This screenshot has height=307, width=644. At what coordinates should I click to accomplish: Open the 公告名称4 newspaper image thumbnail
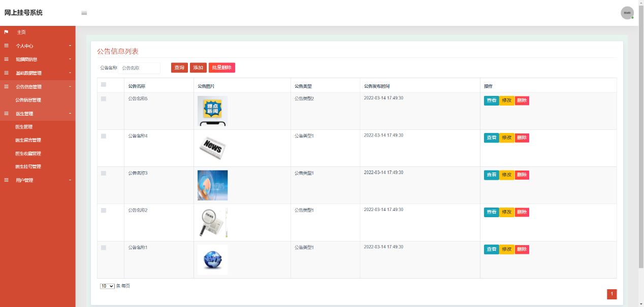pos(212,148)
